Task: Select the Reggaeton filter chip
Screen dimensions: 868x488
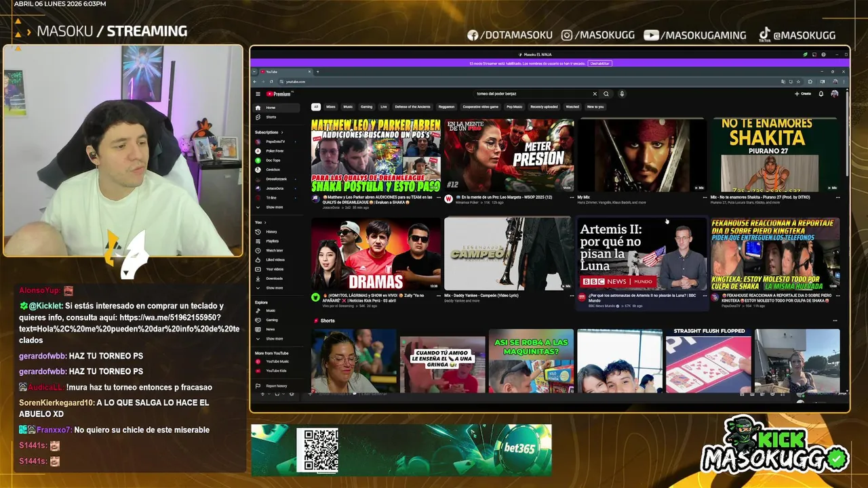Action: point(446,106)
